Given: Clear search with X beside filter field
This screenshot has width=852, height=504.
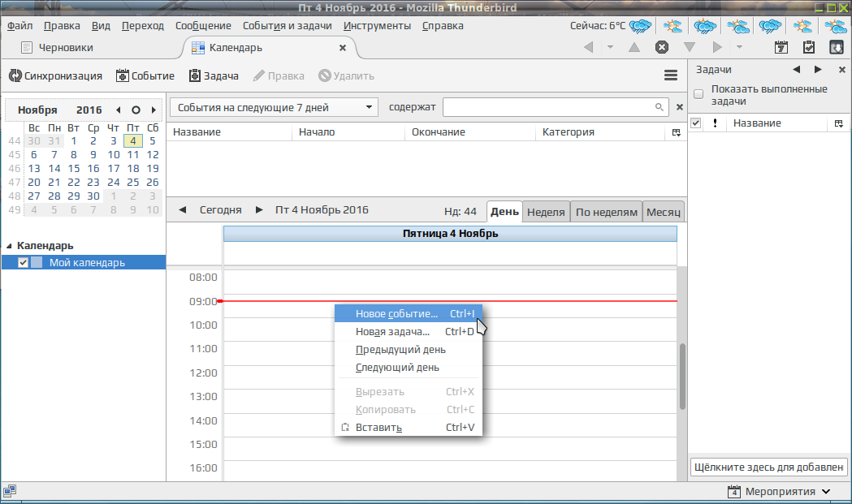Looking at the screenshot, I should [679, 107].
